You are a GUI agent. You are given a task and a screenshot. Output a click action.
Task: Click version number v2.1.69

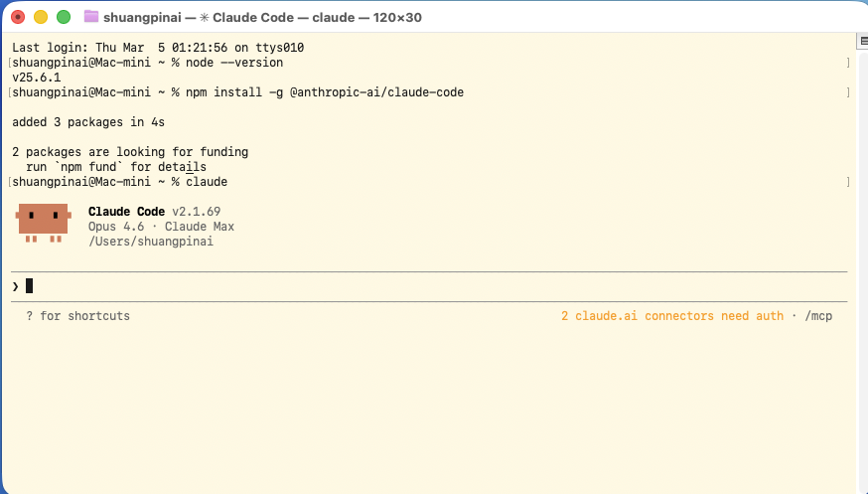coord(196,212)
